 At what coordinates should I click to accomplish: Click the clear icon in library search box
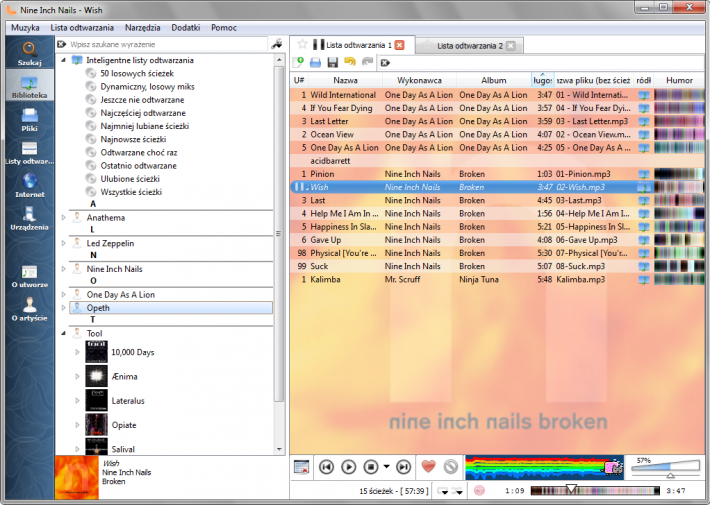click(x=62, y=44)
